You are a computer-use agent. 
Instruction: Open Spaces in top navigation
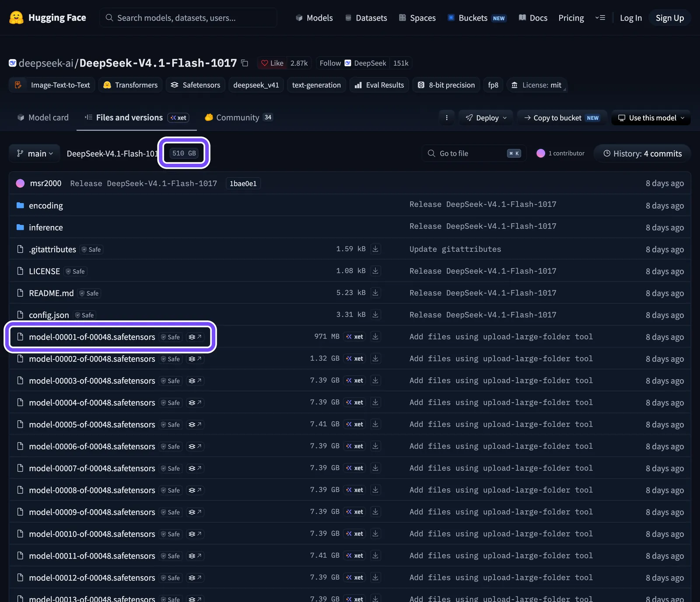(x=417, y=18)
